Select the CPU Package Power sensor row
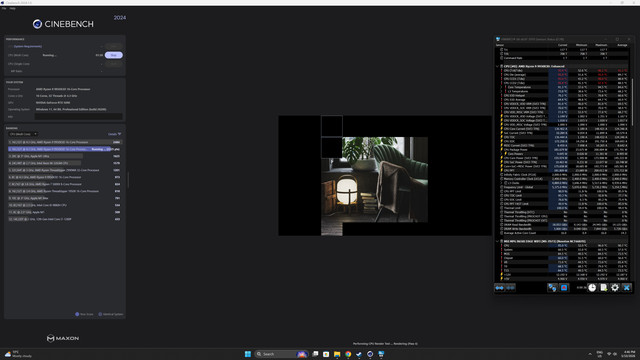Screen dimensions: 640x360 tap(564, 149)
